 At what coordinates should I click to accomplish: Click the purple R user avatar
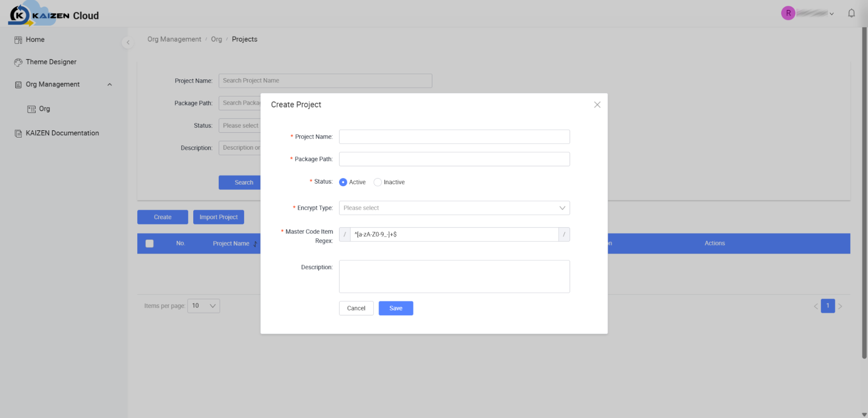788,13
